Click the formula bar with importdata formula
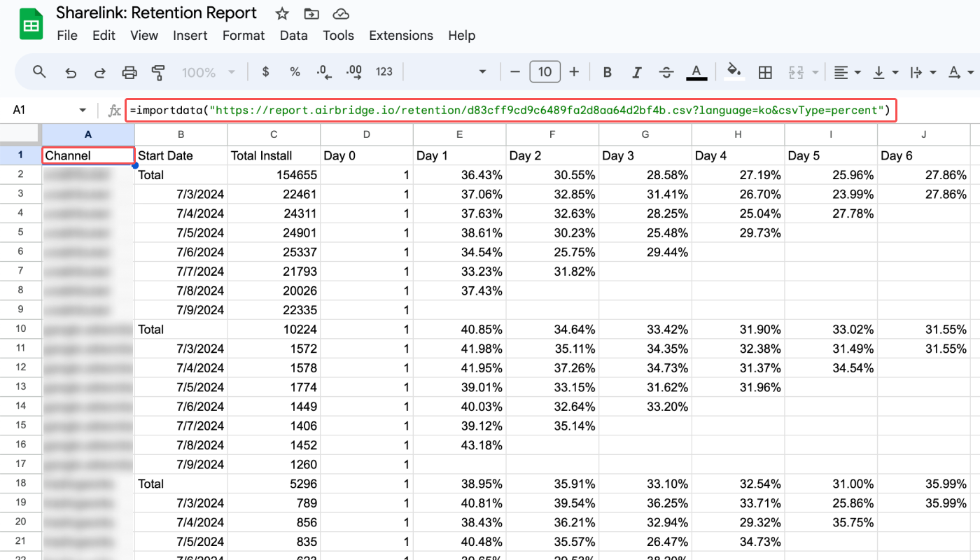The height and width of the screenshot is (560, 980). coord(511,111)
